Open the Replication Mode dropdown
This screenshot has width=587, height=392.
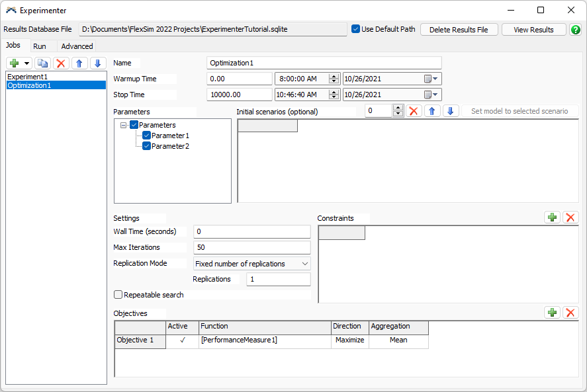coord(251,264)
